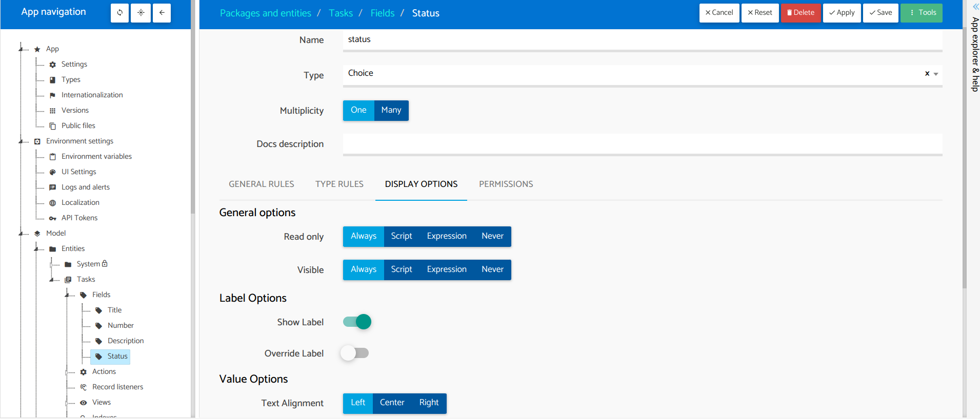This screenshot has width=980, height=419.
Task: Click the Docs description input field
Action: tap(643, 144)
